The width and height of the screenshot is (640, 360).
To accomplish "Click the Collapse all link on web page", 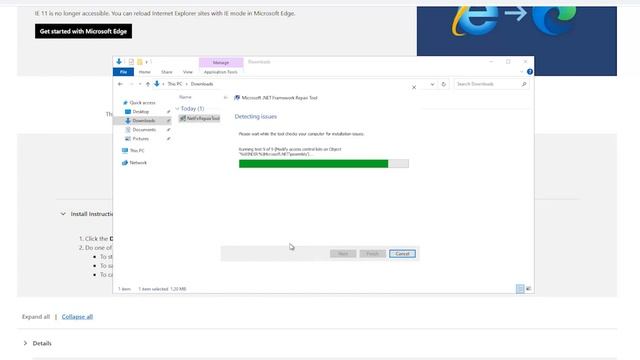I will click(x=77, y=317).
